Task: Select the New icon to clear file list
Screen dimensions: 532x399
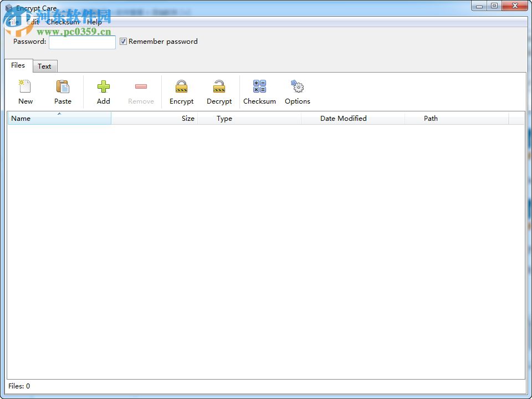Action: pyautogui.click(x=25, y=90)
